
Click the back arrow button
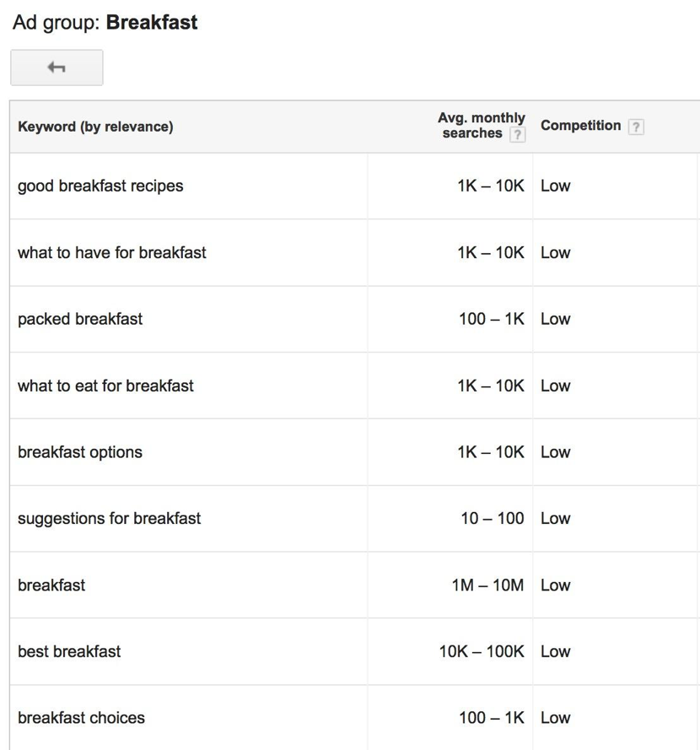tap(57, 67)
